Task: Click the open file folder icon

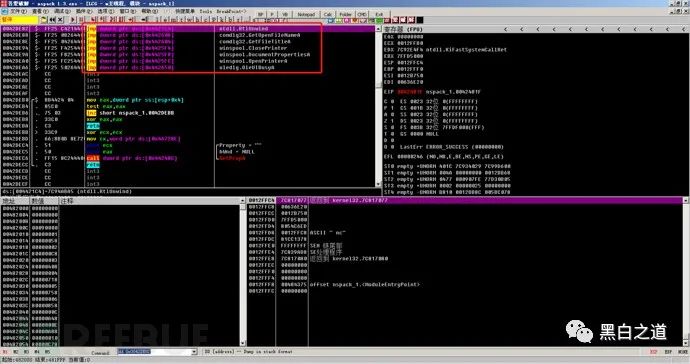Action: (x=44, y=20)
